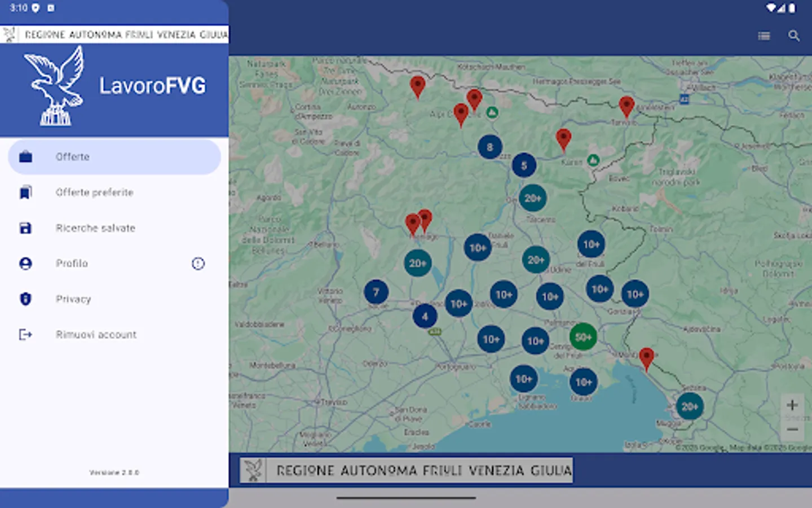Viewport: 812px width, 508px height.
Task: Select the cluster marker labeled 5
Action: (524, 165)
